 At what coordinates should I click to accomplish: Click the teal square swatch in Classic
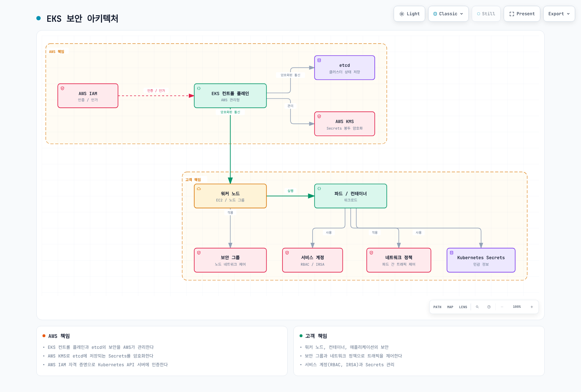point(435,14)
